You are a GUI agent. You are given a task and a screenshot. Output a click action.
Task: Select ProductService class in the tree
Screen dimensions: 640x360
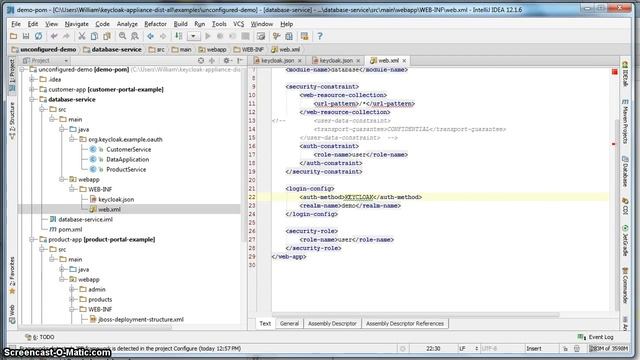point(126,169)
